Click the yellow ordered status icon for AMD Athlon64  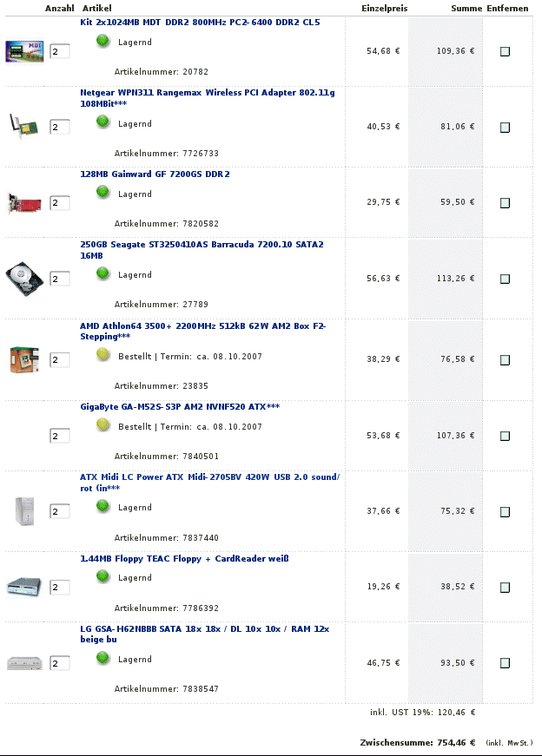tap(102, 355)
